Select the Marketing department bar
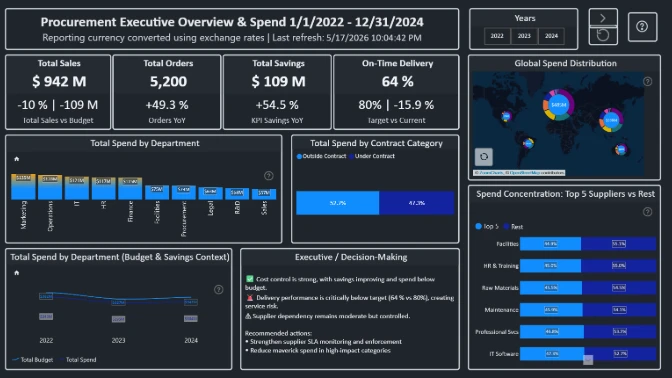The height and width of the screenshot is (378, 672). (x=23, y=187)
